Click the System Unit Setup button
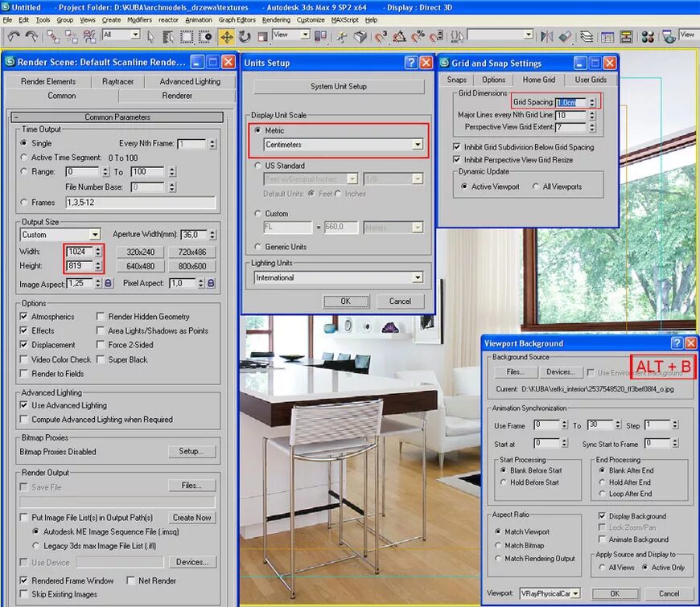Image resolution: width=700 pixels, height=607 pixels. 339,87
